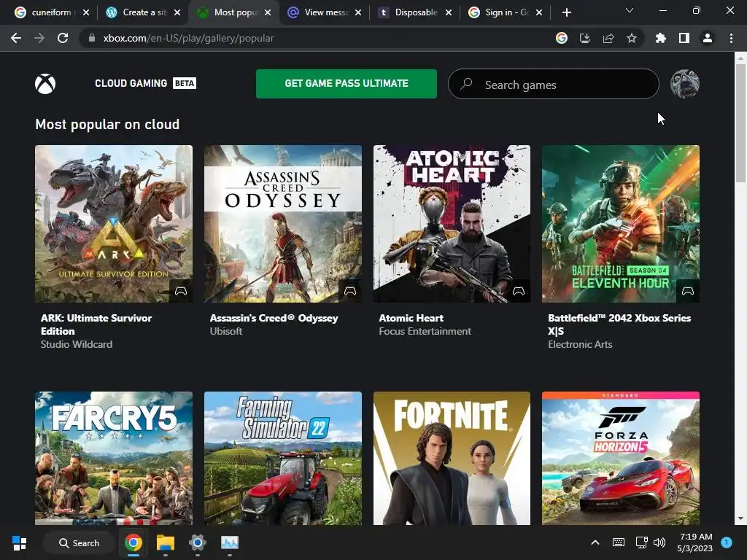Viewport: 747px width, 560px height.
Task: Open the tab search dropdown arrow
Action: point(630,10)
